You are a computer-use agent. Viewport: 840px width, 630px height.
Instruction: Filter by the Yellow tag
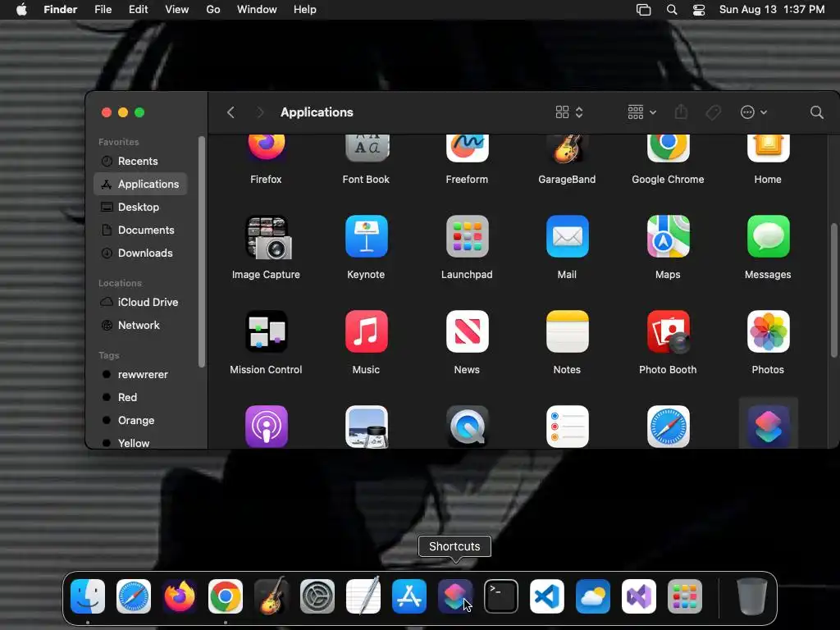tap(140, 442)
